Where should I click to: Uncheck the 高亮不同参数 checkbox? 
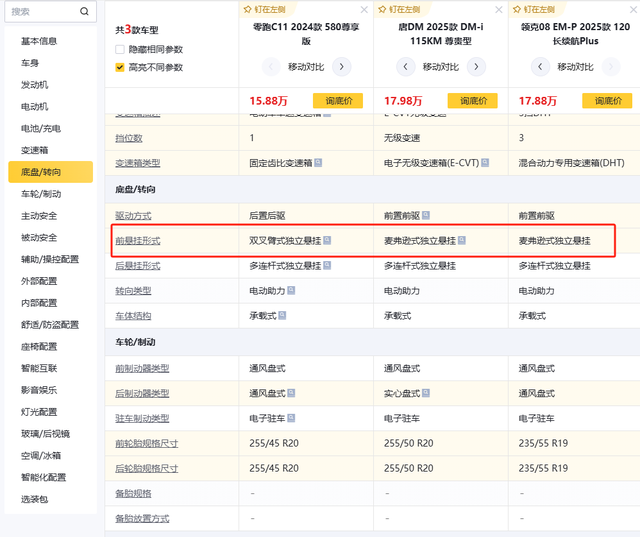tap(120, 67)
